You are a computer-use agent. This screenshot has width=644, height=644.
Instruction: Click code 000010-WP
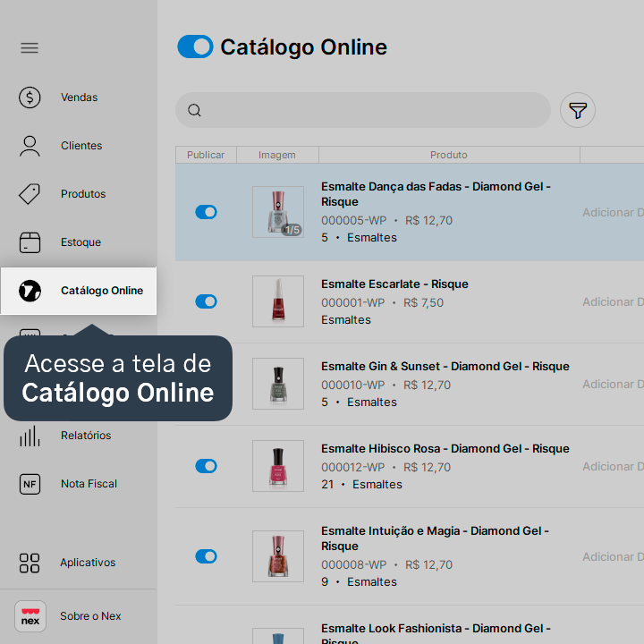[352, 385]
